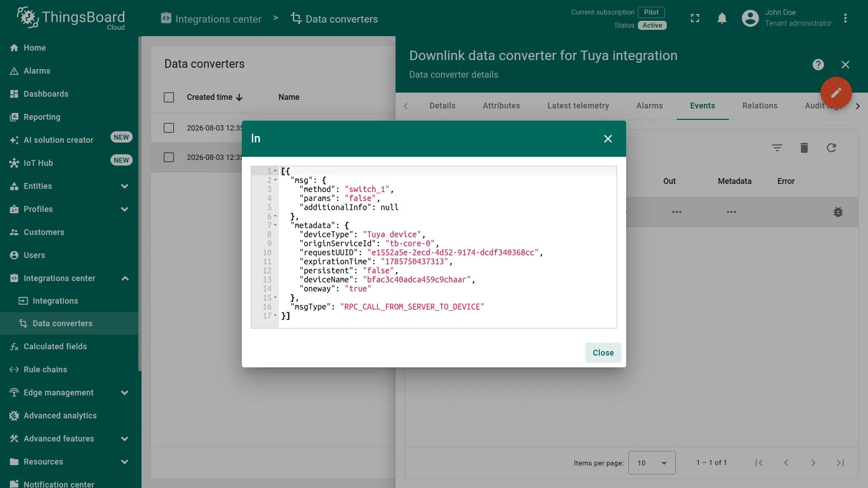
Task: Open Home from the sidebar
Action: click(69, 48)
